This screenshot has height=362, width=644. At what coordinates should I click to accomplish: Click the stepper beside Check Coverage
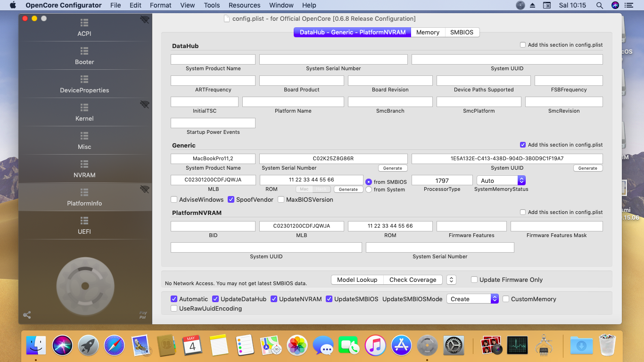(451, 280)
